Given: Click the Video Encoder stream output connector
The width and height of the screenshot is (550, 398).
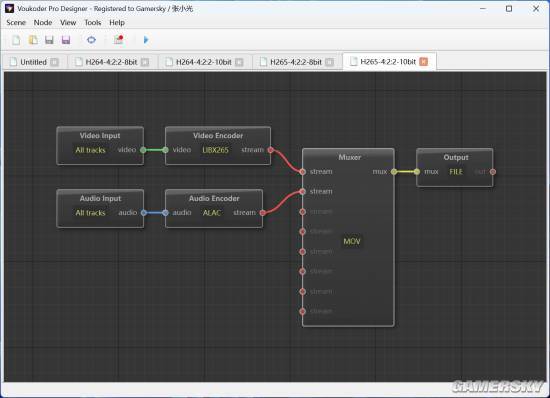Looking at the screenshot, I should (270, 150).
